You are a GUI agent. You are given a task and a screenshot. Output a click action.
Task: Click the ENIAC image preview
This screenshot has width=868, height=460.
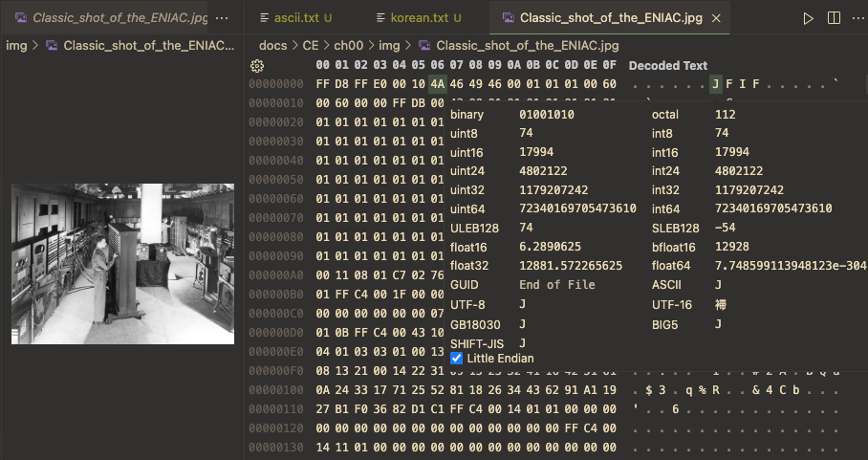(x=123, y=264)
